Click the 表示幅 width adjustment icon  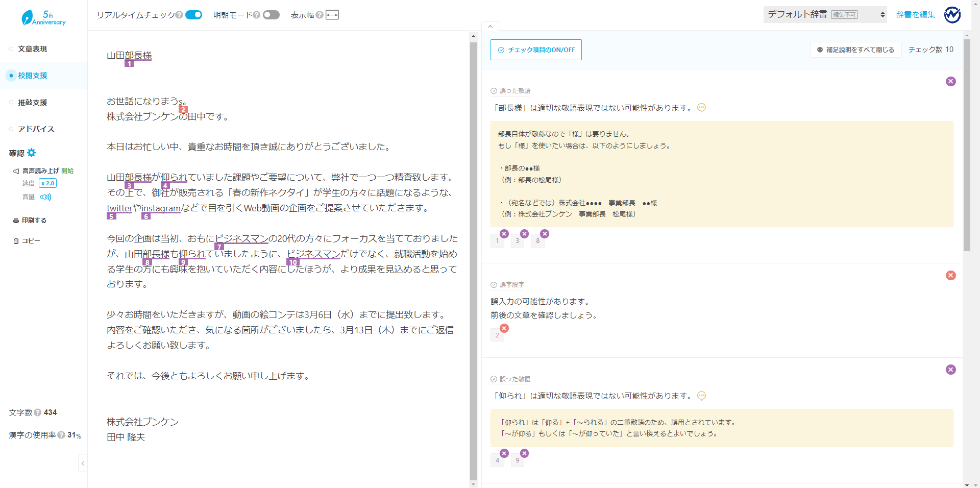click(x=332, y=15)
